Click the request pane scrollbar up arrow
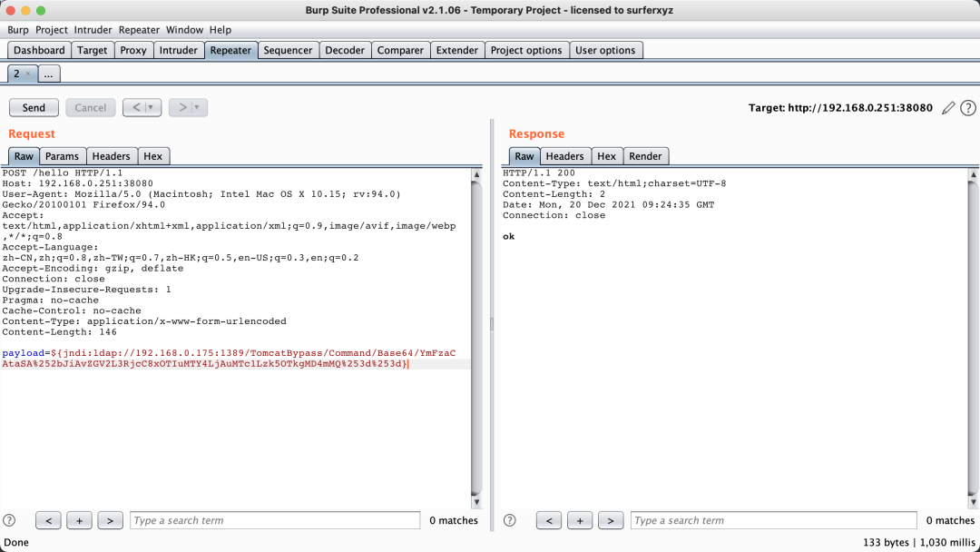 476,174
